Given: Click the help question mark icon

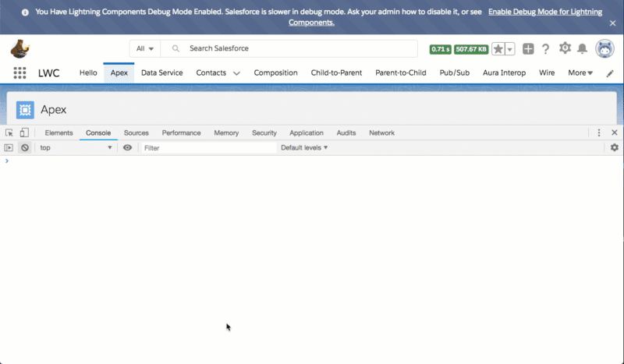Looking at the screenshot, I should [x=546, y=49].
